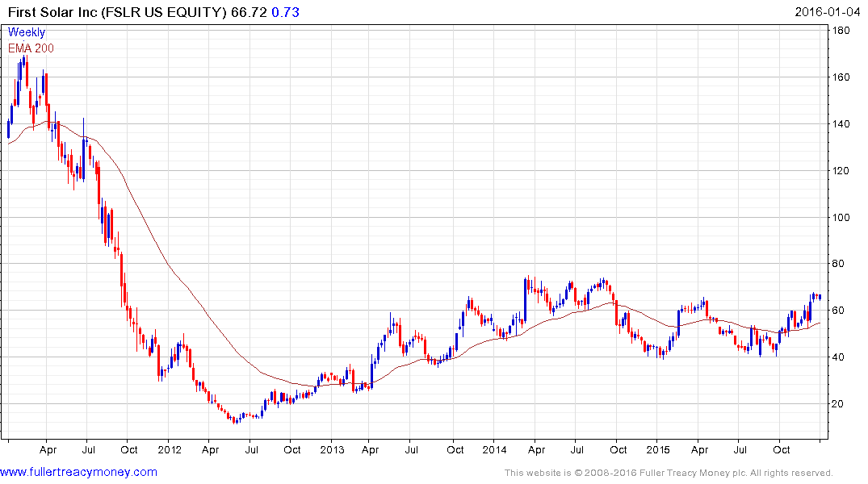Image resolution: width=868 pixels, height=484 pixels.
Task: Click the EMA 200 indicator label
Action: coord(31,48)
